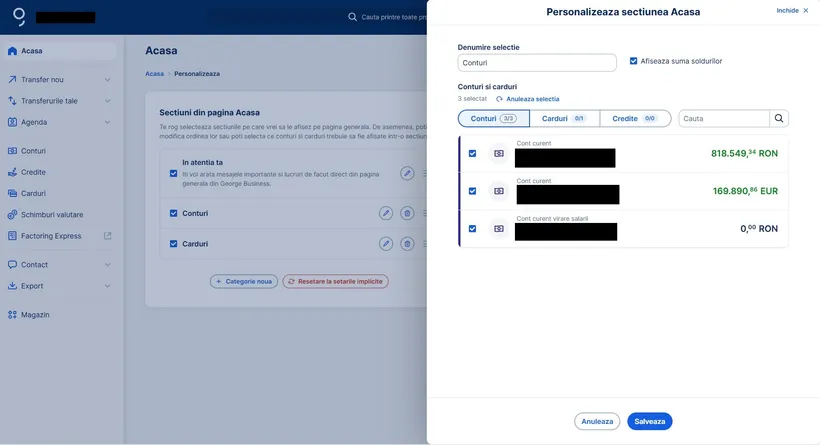Click Resetare la setarile implicite button

(335, 281)
